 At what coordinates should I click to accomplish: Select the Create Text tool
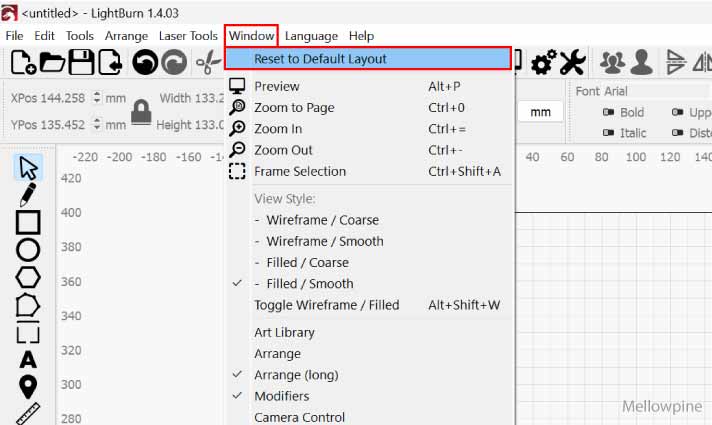(28, 360)
